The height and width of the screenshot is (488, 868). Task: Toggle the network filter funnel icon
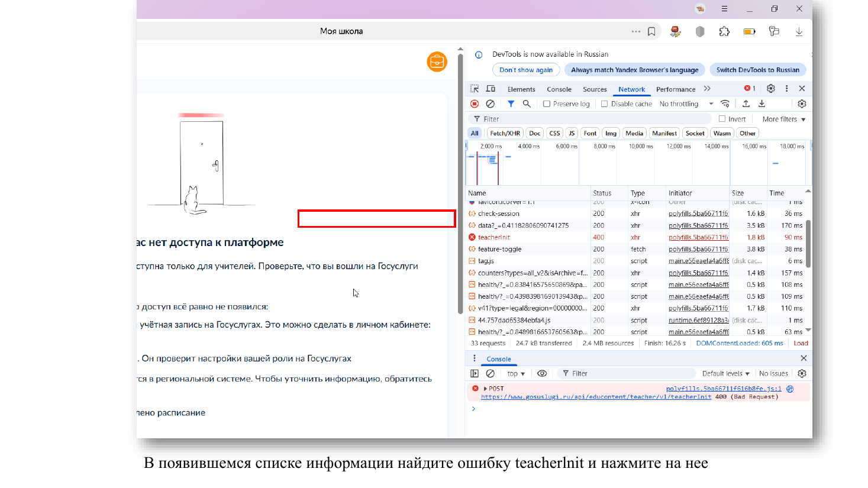(x=511, y=104)
